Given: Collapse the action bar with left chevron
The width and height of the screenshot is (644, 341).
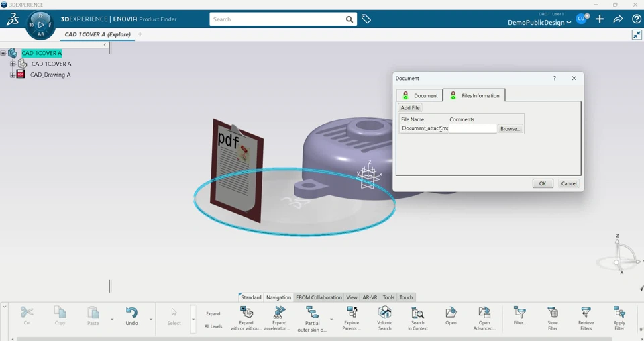Looking at the screenshot, I should coord(5,307).
